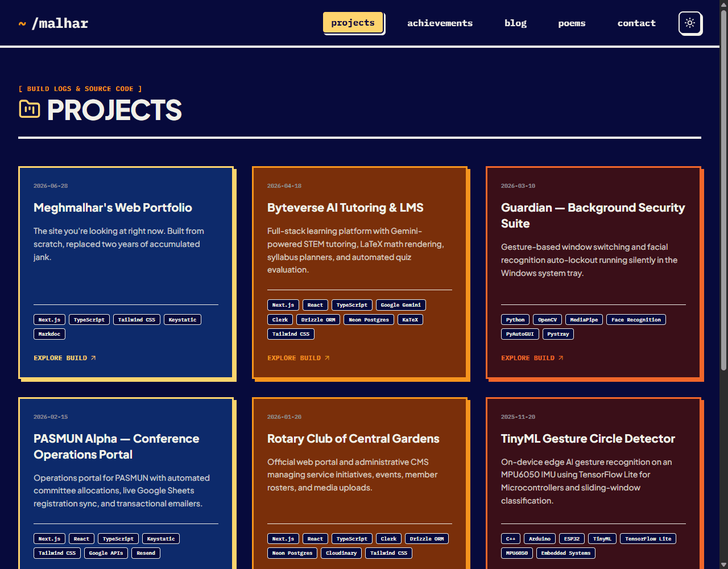Click OpenCV tag on Guardian card
The image size is (728, 569).
(548, 320)
